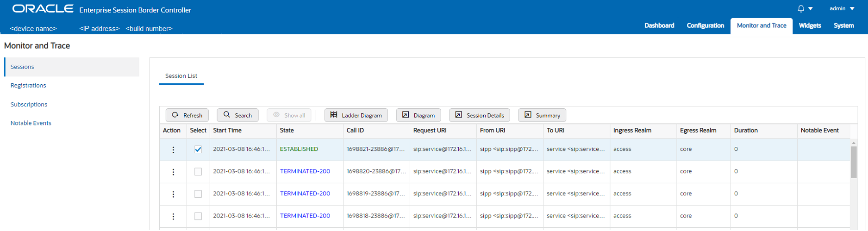868x231 pixels.
Task: Sort by the Start Time column header
Action: pos(227,131)
